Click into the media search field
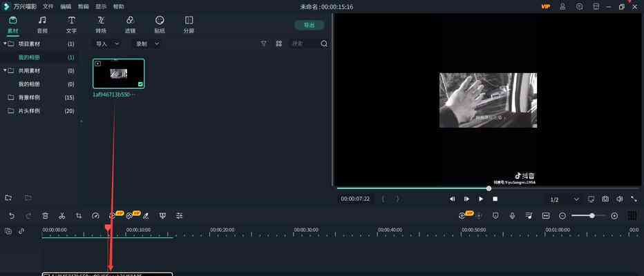 304,43
